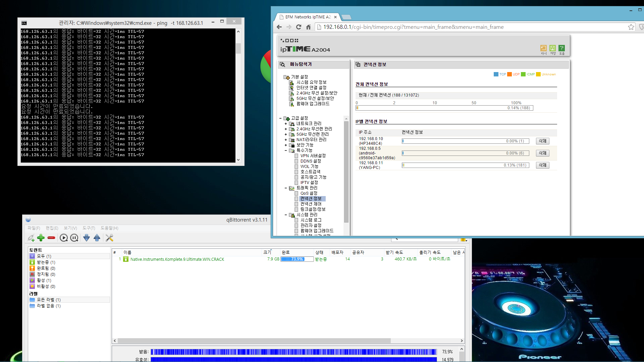This screenshot has height=362, width=644.
Task: Click the 메뉴탐색기 search magnifier icon
Action: pos(283,64)
